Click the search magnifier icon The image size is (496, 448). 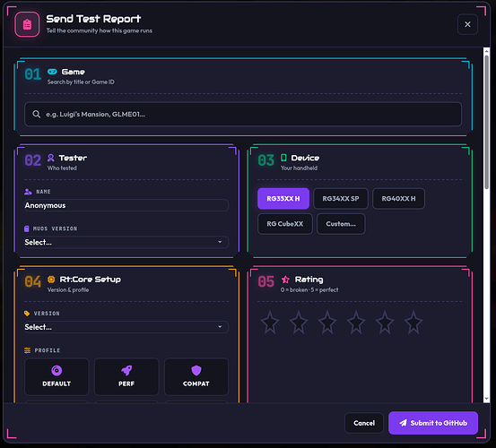(37, 114)
